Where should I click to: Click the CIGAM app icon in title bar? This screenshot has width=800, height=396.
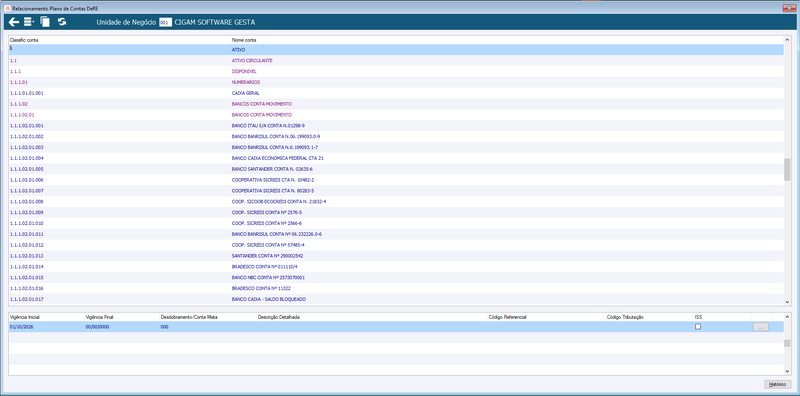(7, 8)
